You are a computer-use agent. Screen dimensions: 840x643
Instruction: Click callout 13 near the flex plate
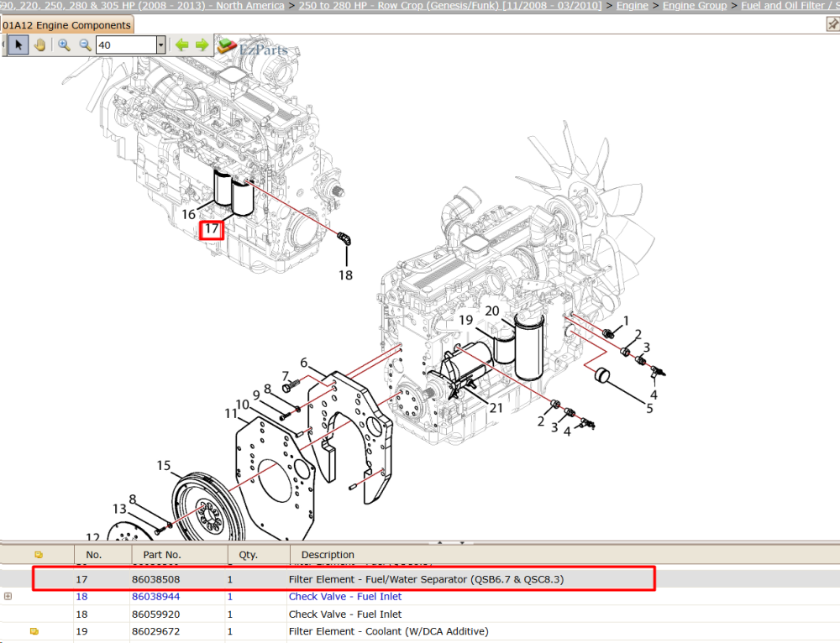[119, 509]
